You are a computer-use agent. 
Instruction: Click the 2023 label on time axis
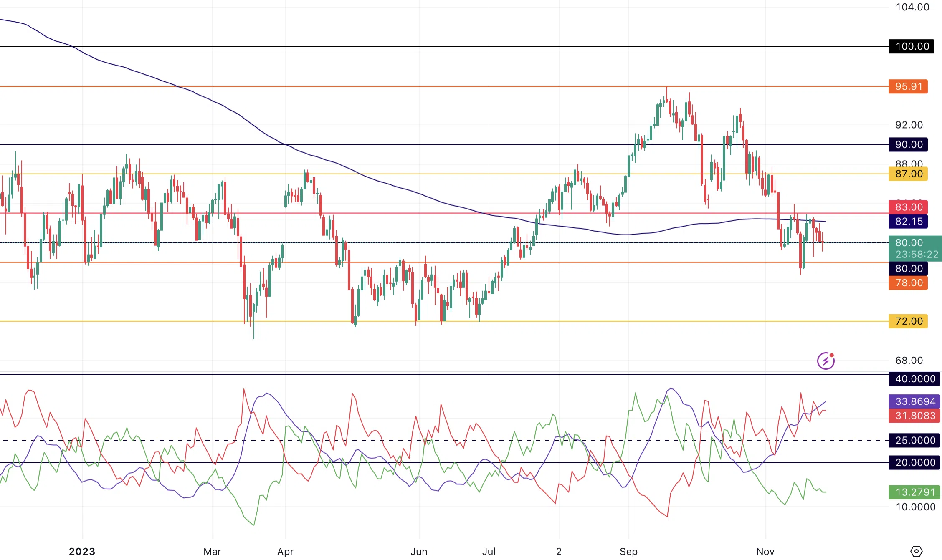click(x=82, y=552)
